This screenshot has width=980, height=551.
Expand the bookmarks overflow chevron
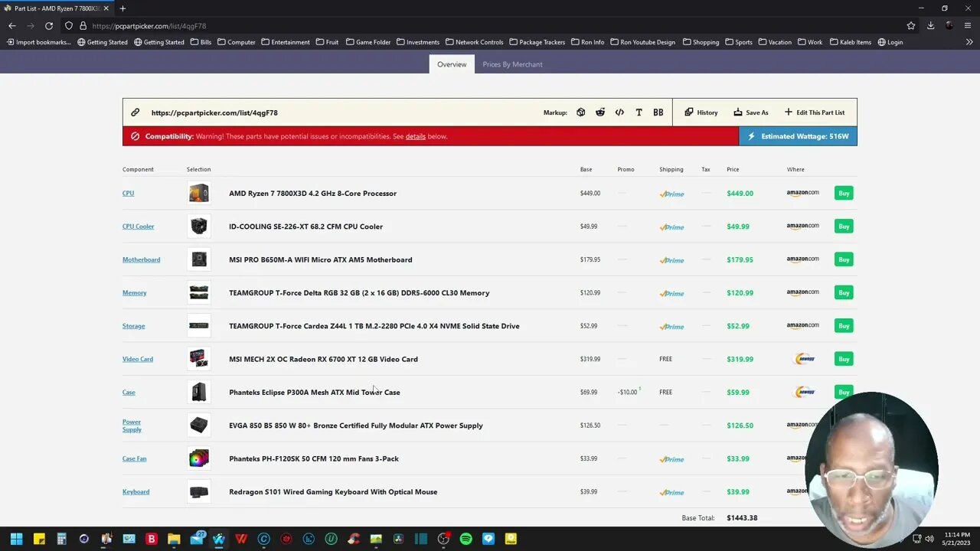click(969, 42)
